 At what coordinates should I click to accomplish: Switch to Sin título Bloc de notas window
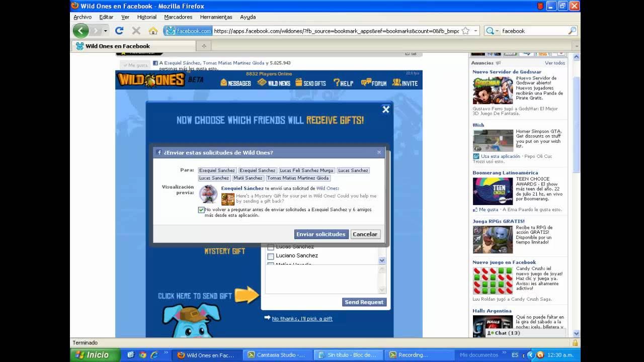click(x=349, y=355)
